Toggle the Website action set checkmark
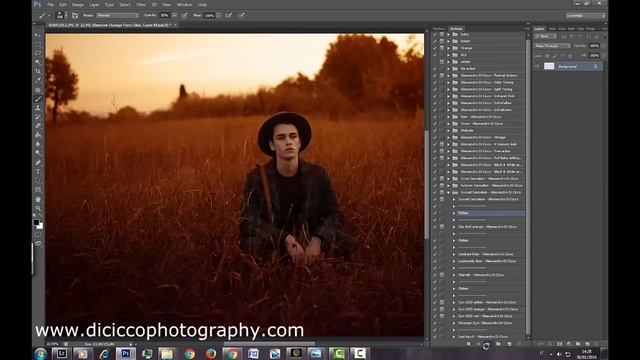This screenshot has width=640, height=360. click(435, 130)
